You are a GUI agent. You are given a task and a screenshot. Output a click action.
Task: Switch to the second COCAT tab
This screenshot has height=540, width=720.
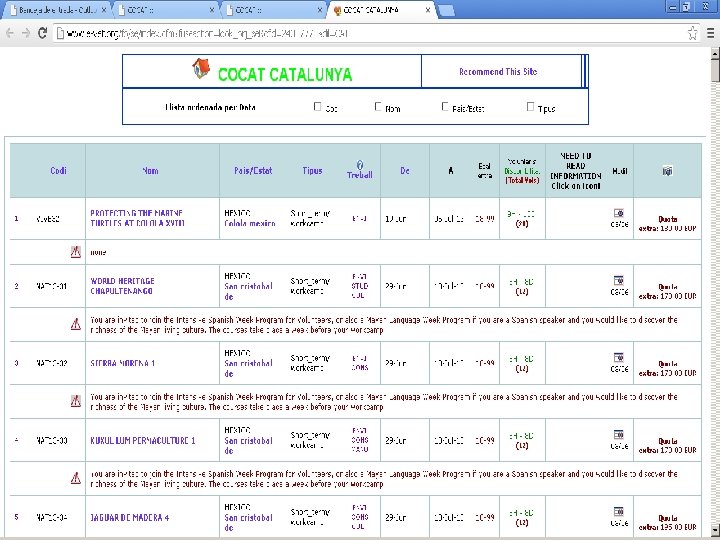click(165, 10)
